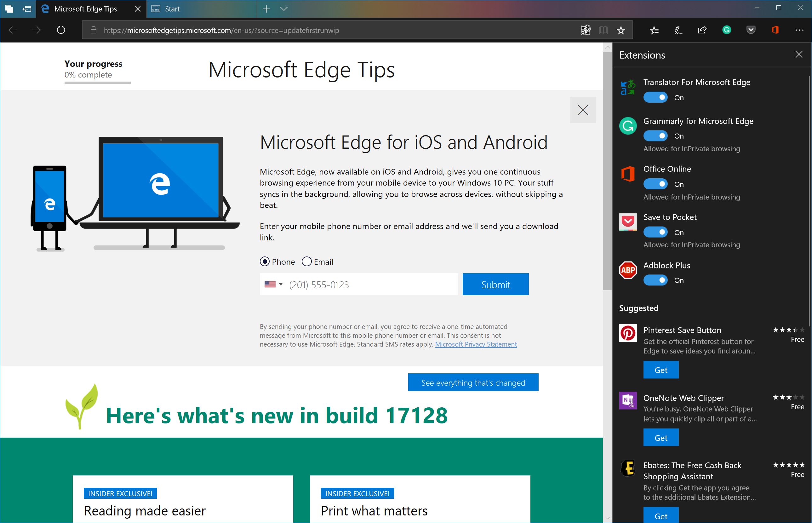Add page to favorites star

point(621,30)
